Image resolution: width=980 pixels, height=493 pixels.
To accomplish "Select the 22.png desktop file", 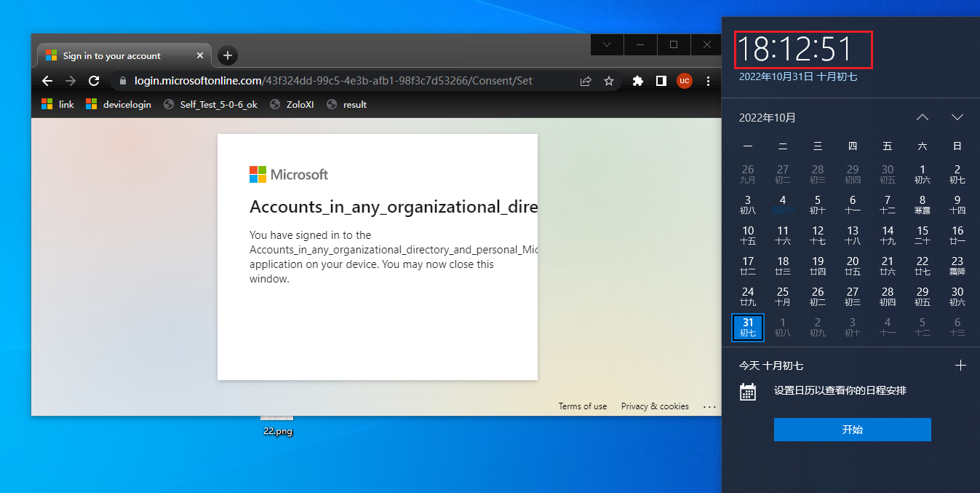I will point(277,426).
